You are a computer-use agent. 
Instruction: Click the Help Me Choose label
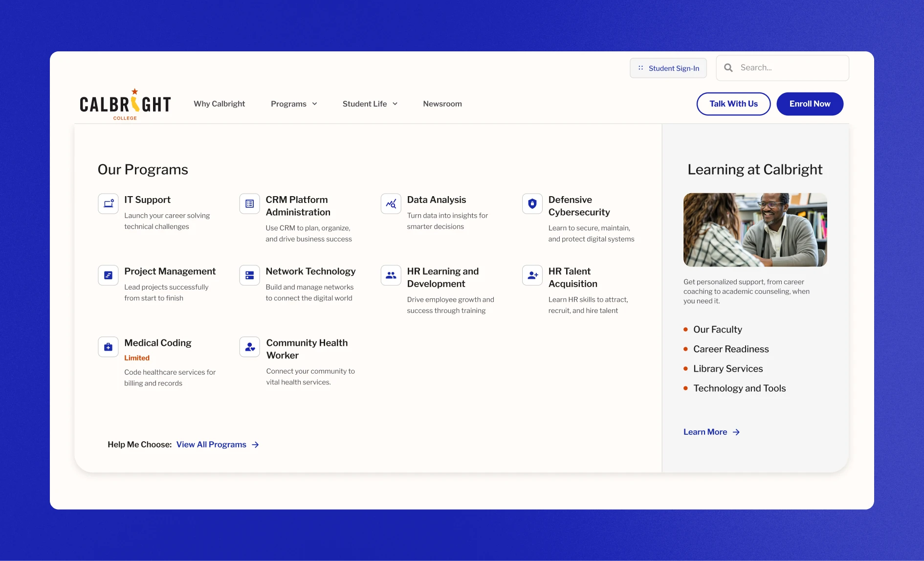point(139,445)
